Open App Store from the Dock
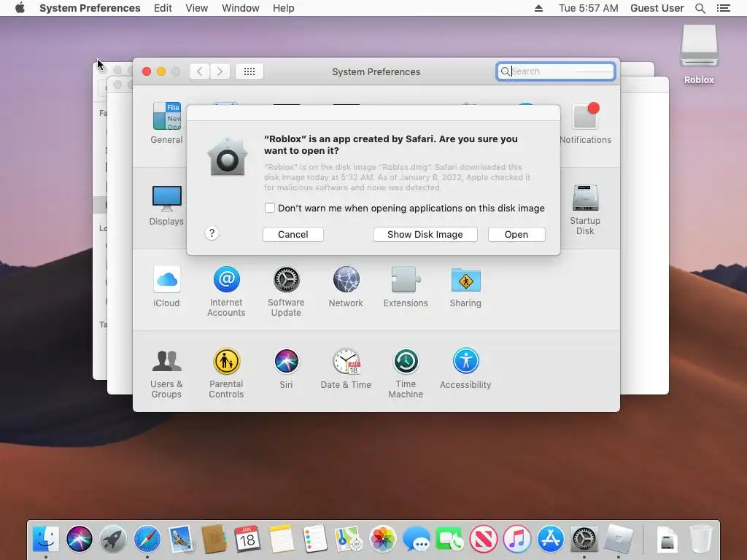747x560 pixels. 551,539
